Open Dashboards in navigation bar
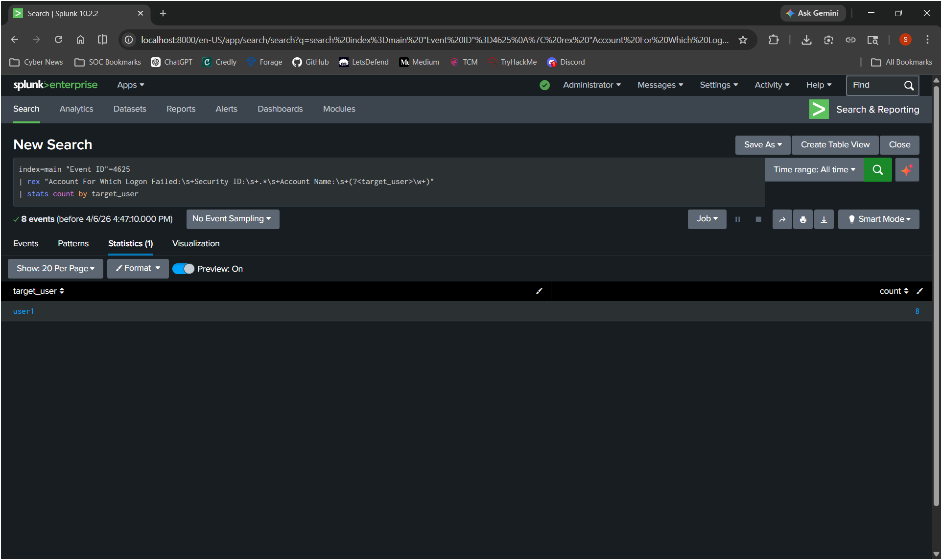The width and height of the screenshot is (942, 560). tap(280, 109)
